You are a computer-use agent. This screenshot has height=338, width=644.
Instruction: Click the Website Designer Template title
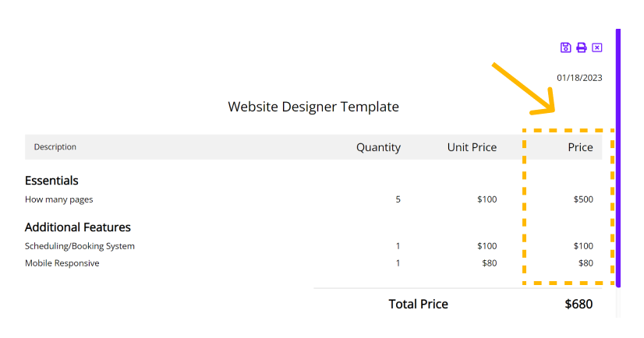coord(313,107)
